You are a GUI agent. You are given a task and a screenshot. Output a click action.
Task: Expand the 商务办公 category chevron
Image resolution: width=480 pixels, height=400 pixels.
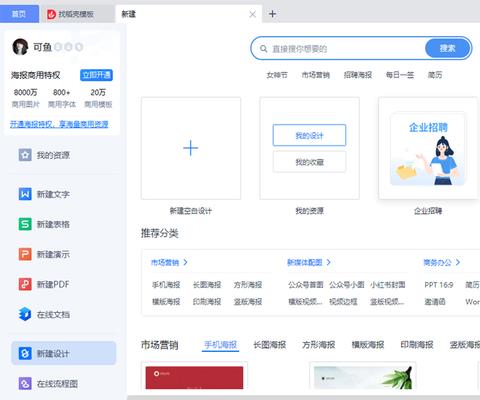tap(458, 262)
